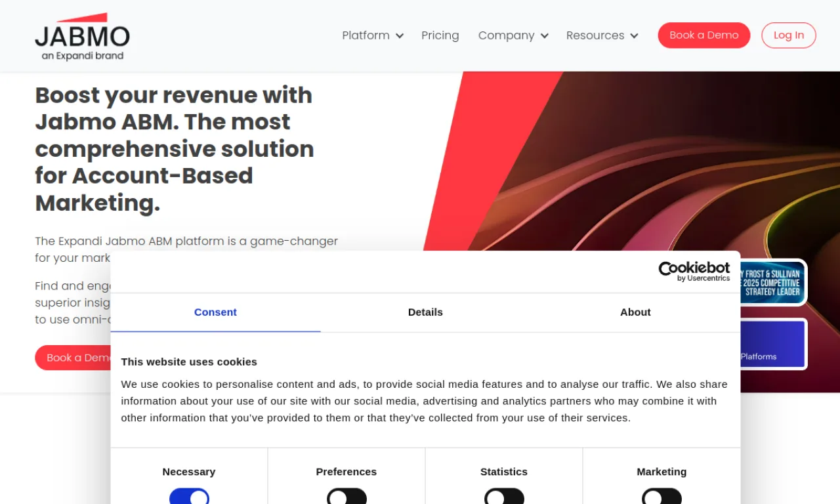This screenshot has height=504, width=840.
Task: Click the hero Book a Demo button
Action: (x=73, y=358)
